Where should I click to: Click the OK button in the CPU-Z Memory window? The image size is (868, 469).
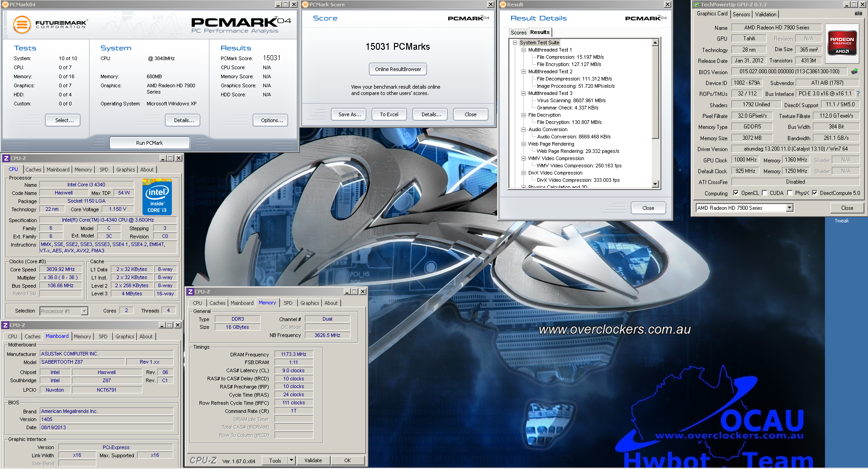[x=347, y=460]
